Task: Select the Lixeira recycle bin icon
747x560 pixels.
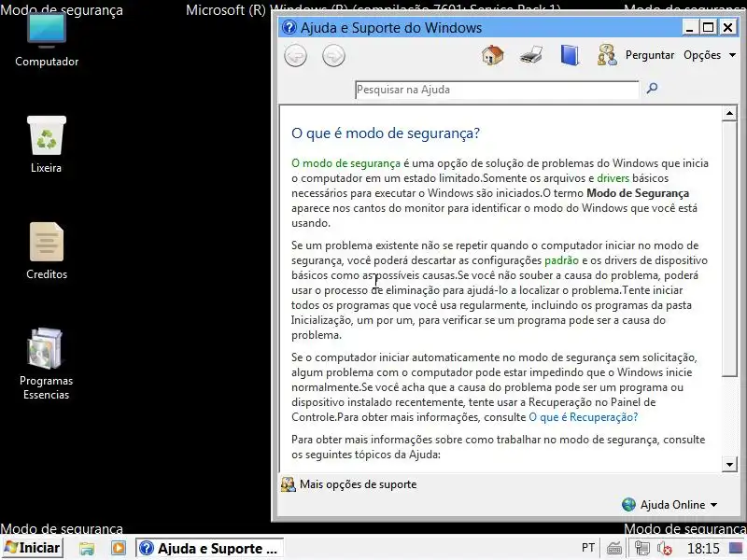Action: coord(46,145)
